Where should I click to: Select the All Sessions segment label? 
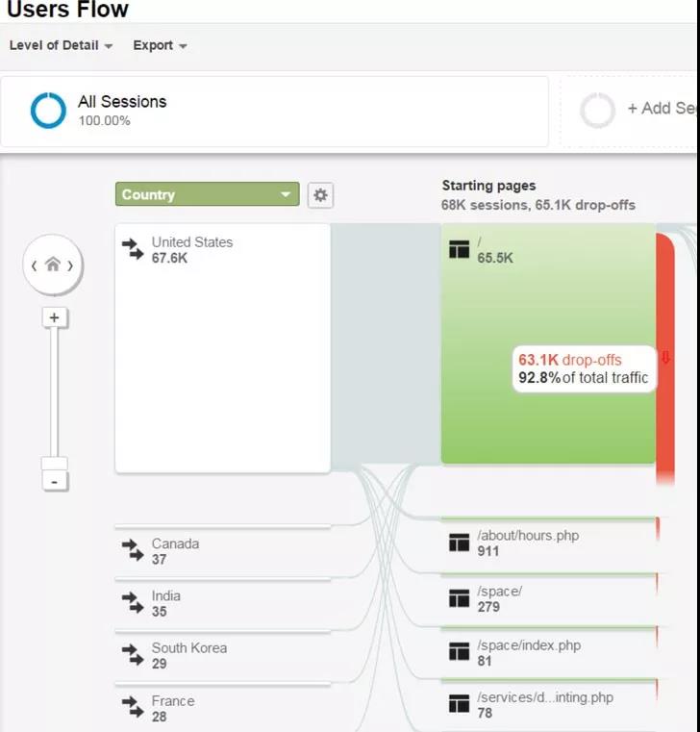(x=122, y=101)
